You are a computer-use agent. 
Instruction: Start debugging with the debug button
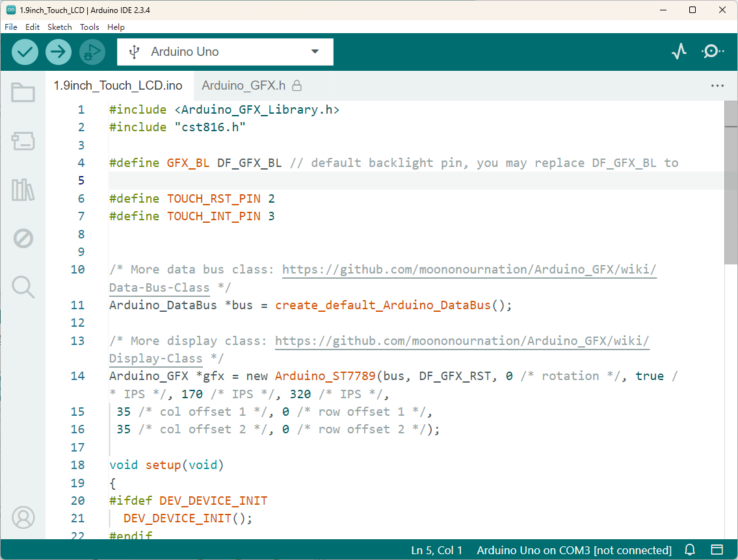coord(92,52)
